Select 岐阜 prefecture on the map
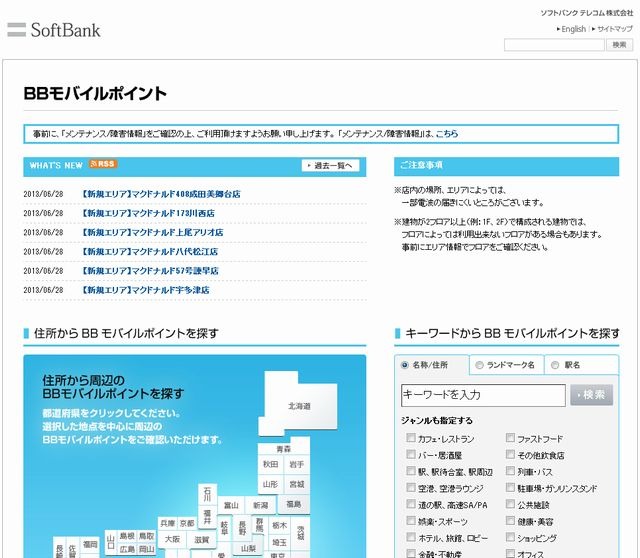 tap(224, 528)
